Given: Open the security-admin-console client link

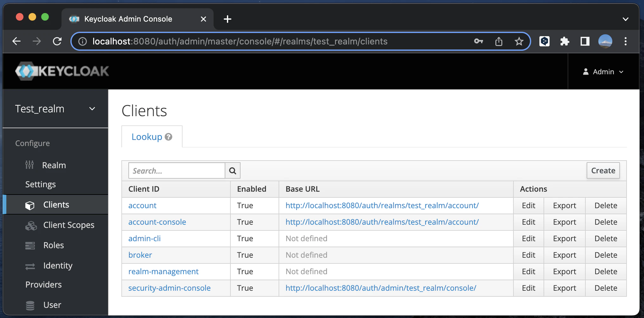Looking at the screenshot, I should (170, 288).
